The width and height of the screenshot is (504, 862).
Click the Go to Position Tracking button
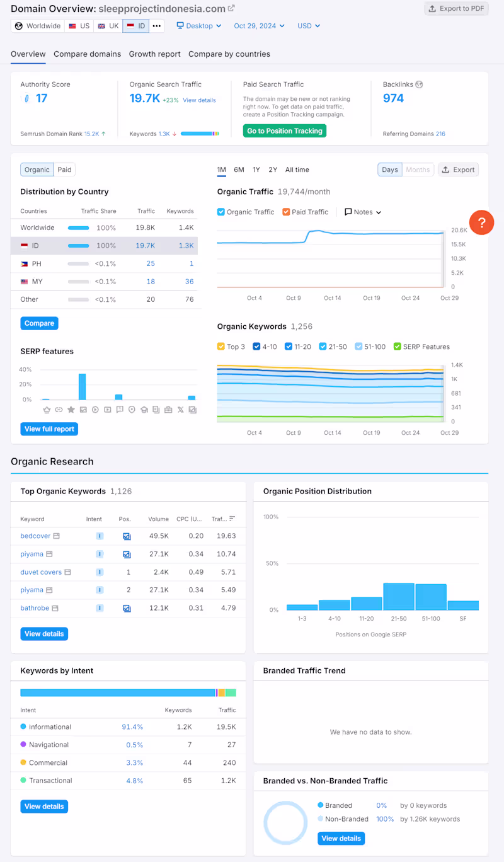click(x=285, y=131)
